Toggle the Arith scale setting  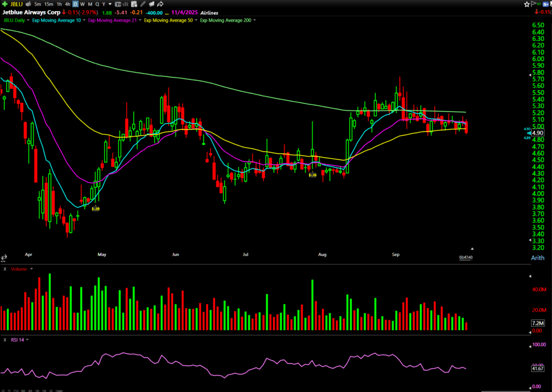click(537, 258)
